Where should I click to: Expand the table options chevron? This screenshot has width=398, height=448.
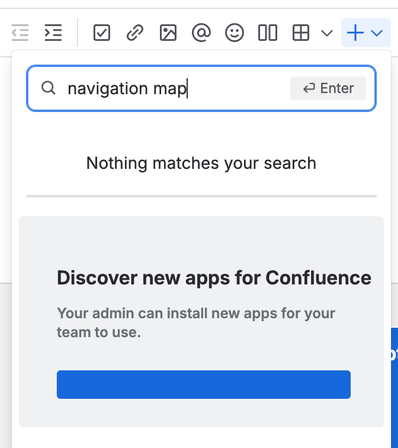[327, 33]
